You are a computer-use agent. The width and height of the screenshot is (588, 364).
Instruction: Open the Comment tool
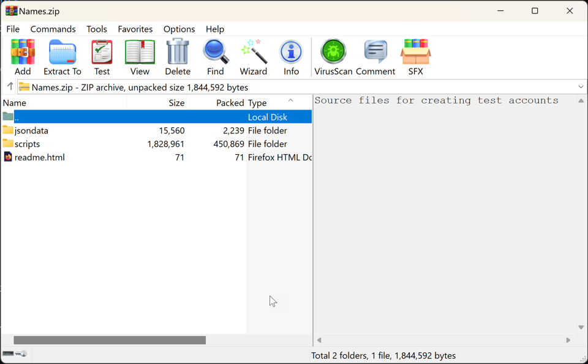375,57
